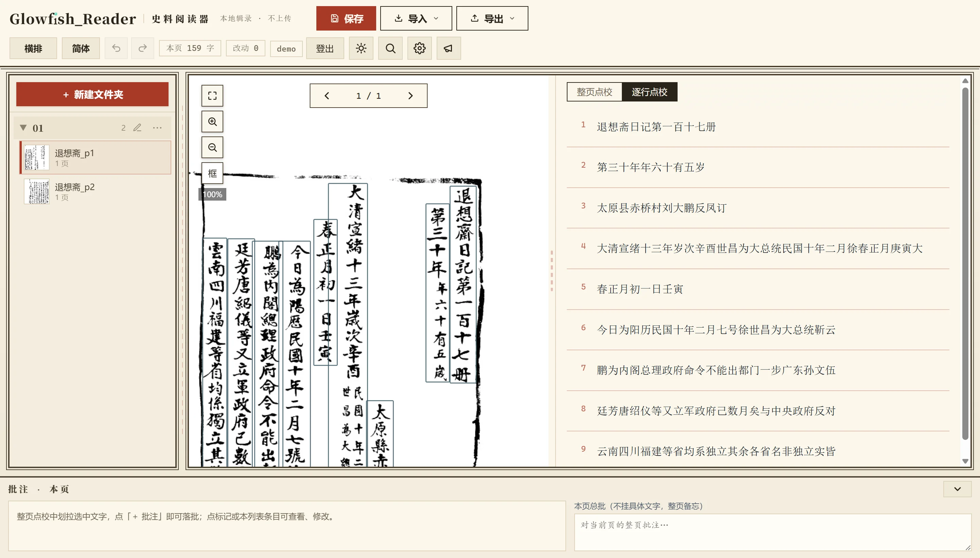Open settings with the gear icon
980x558 pixels.
pyautogui.click(x=419, y=48)
